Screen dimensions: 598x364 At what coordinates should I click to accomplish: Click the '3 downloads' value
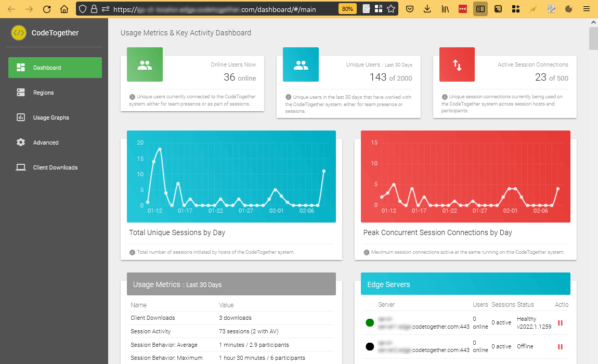pyautogui.click(x=236, y=318)
